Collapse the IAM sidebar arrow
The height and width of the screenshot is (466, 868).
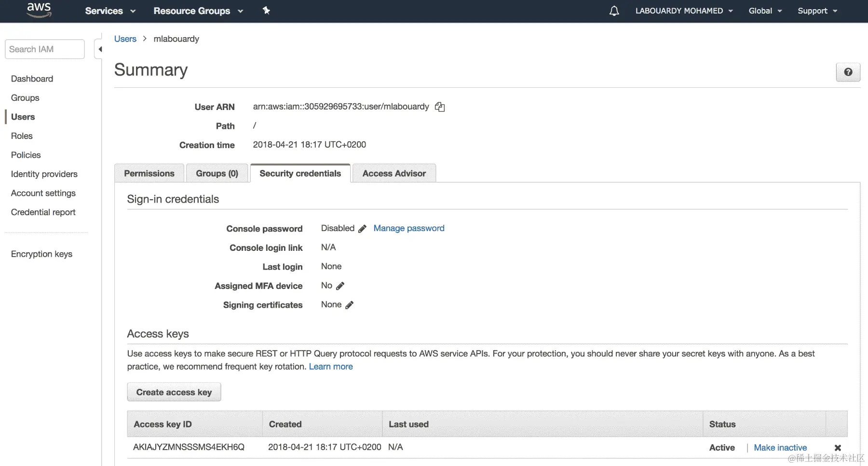pyautogui.click(x=100, y=49)
